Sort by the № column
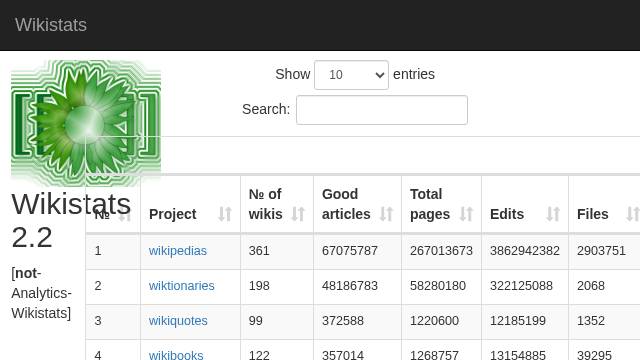 pos(113,204)
